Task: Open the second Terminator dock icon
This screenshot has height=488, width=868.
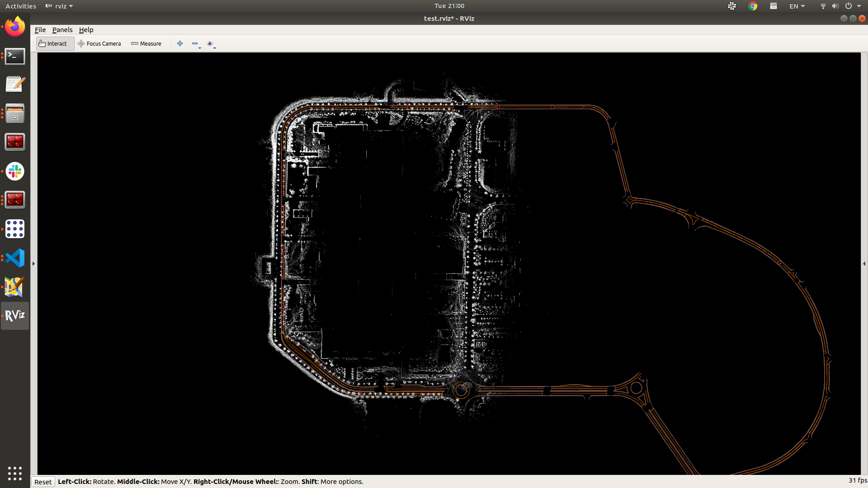Action: pos(15,200)
